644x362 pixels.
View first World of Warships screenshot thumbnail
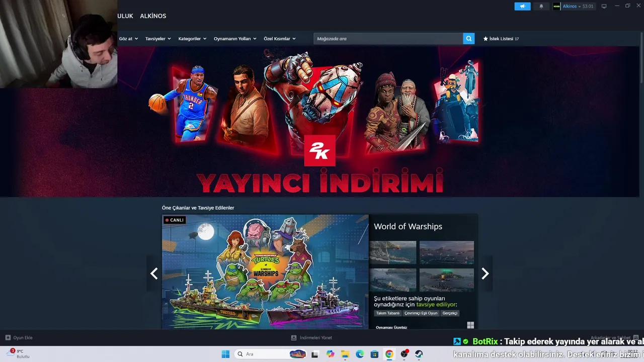(x=392, y=252)
